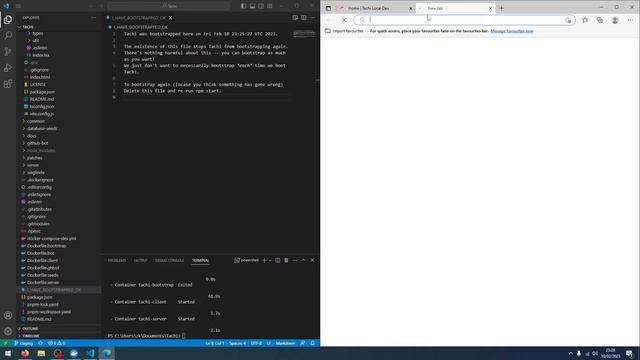Screen dimensions: 640x360
Task: Close the terminal panel
Action: (x=312, y=260)
